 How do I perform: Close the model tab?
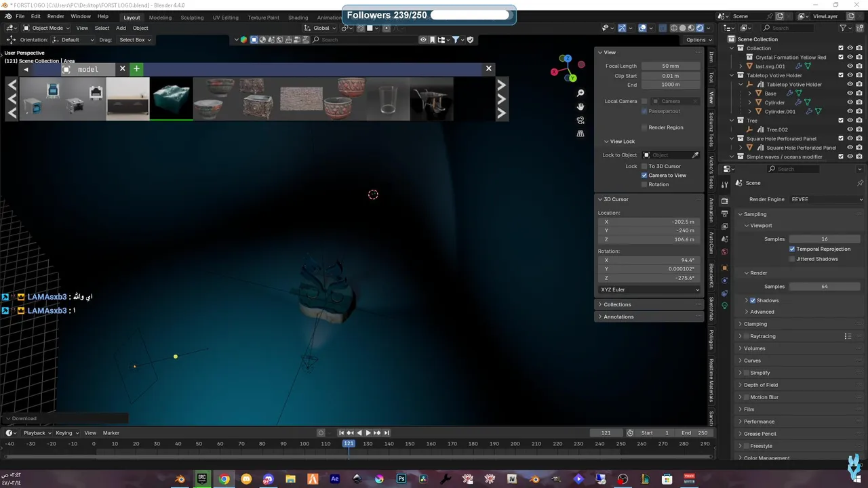click(x=123, y=68)
